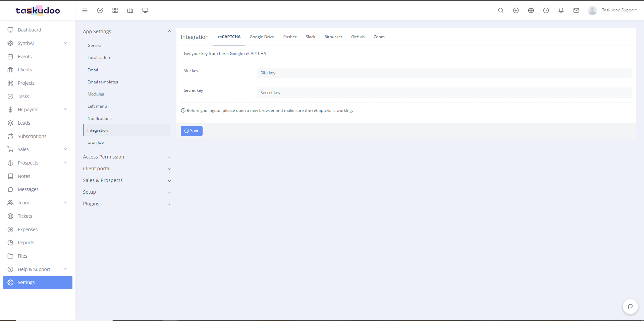This screenshot has height=321, width=644.
Task: Expand the Hr payroll sidebar submenu chevron
Action: (65, 109)
